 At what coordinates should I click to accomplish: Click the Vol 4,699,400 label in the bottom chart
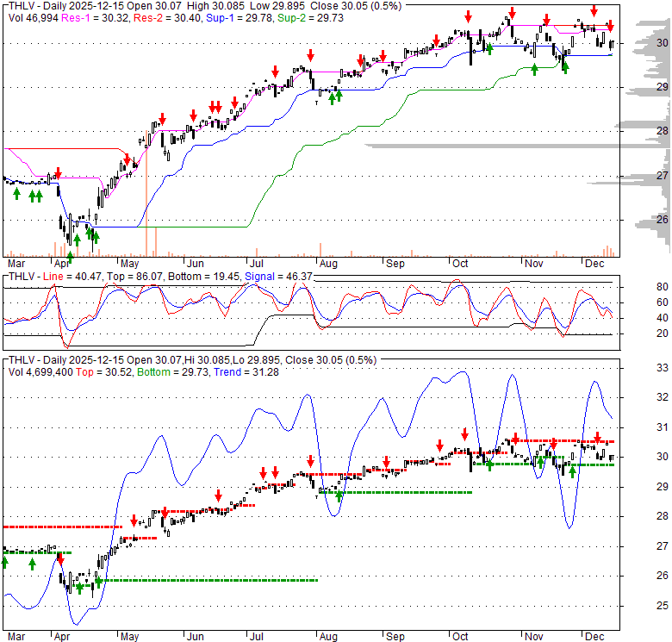[40, 371]
